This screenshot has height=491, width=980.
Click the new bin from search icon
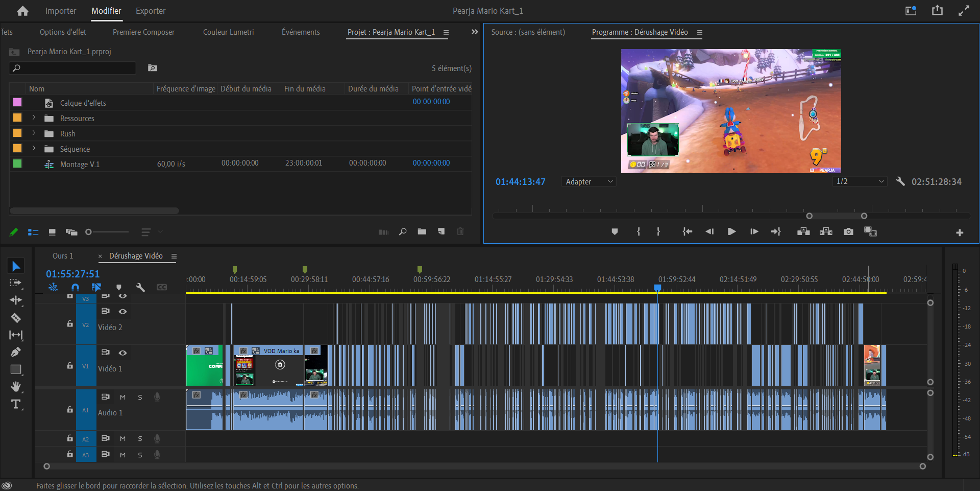point(153,68)
